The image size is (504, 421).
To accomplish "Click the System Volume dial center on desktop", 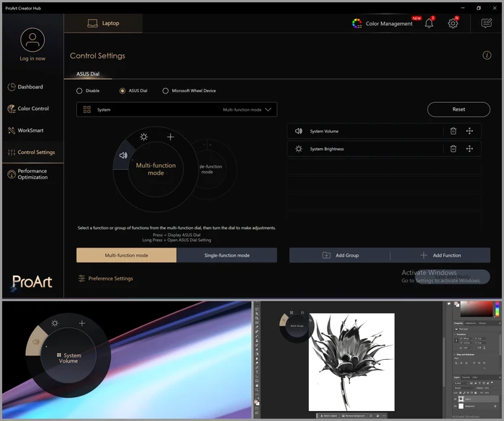I will [x=68, y=356].
